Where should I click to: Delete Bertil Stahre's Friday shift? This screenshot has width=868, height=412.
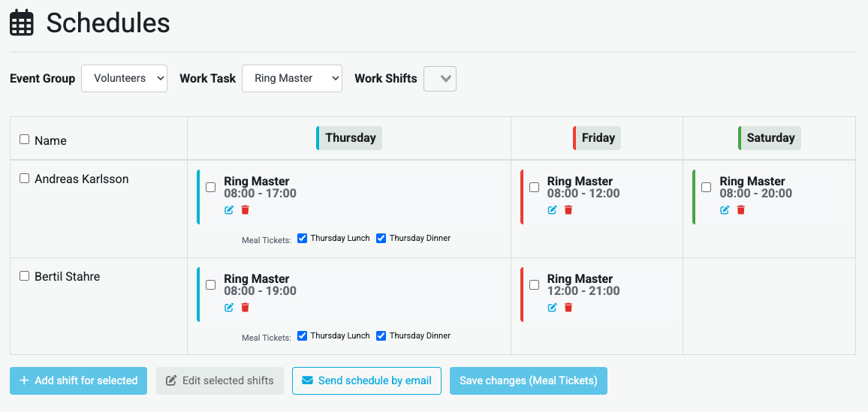click(568, 308)
